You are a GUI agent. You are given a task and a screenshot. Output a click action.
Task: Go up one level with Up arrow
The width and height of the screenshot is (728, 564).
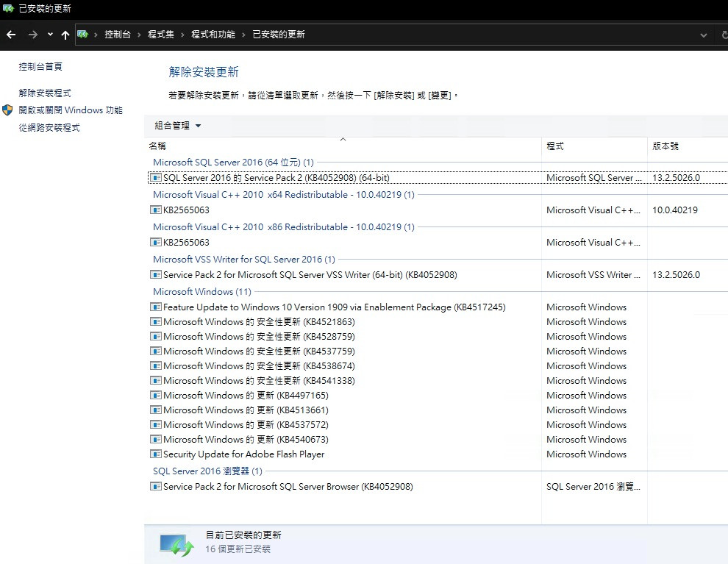pyautogui.click(x=65, y=35)
